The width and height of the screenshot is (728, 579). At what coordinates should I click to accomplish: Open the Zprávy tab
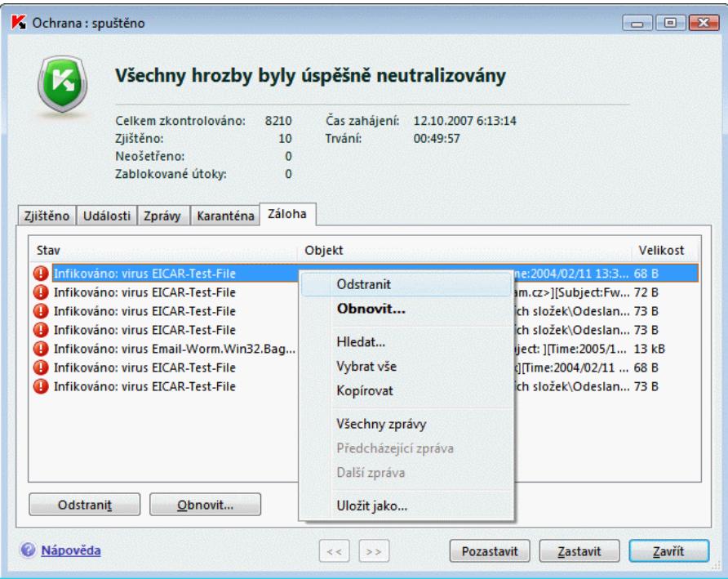click(x=162, y=216)
